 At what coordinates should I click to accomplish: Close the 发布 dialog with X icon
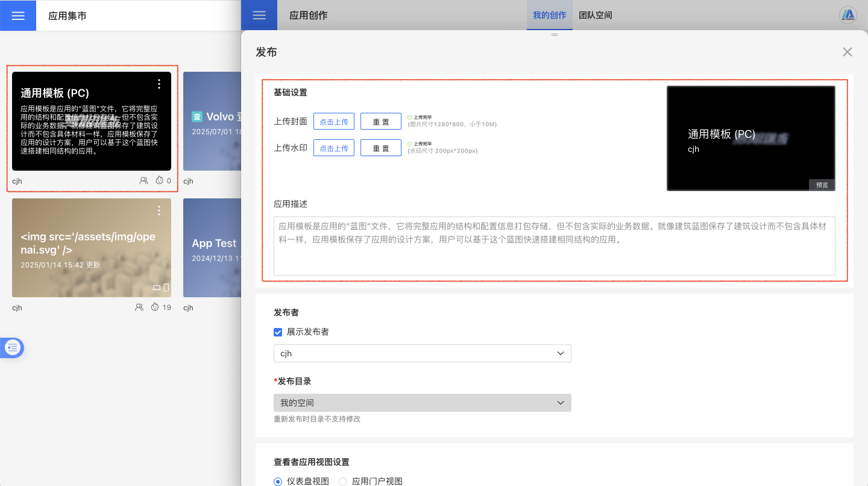(847, 52)
